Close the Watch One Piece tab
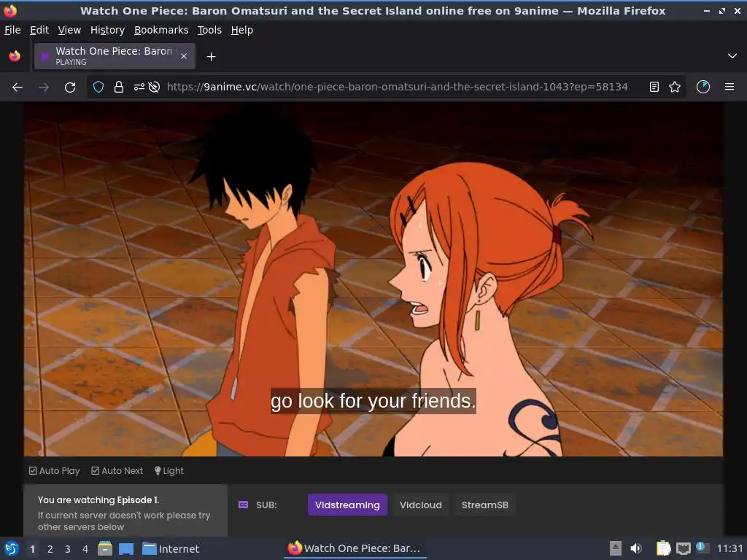 [183, 56]
